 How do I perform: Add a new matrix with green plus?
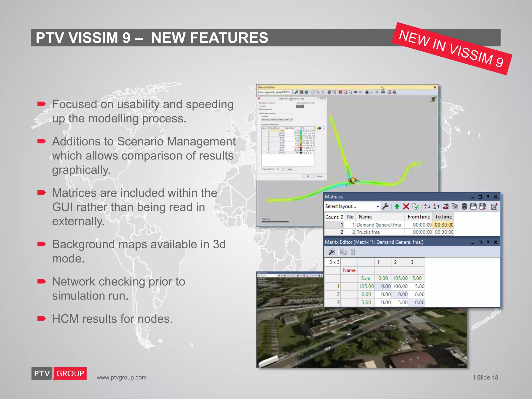pyautogui.click(x=397, y=207)
